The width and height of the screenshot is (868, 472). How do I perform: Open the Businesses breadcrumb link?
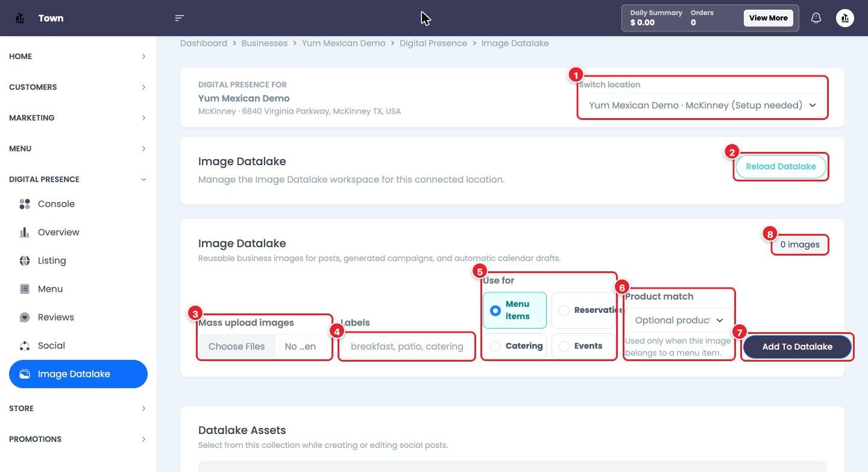tap(265, 43)
